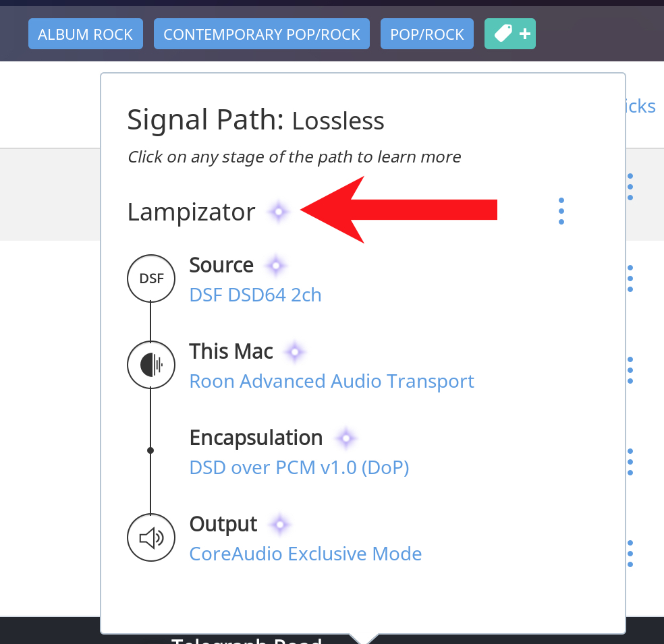Click the add tag icon button
Screen dimensions: 664x644
coord(509,34)
